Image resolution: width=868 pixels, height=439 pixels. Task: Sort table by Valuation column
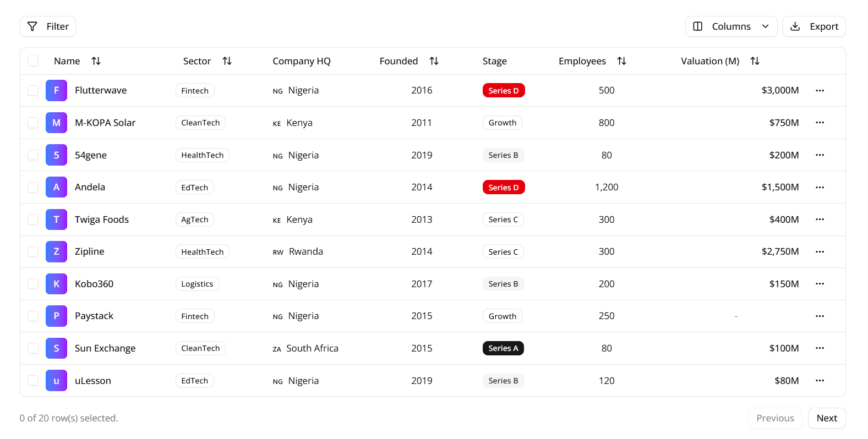755,61
